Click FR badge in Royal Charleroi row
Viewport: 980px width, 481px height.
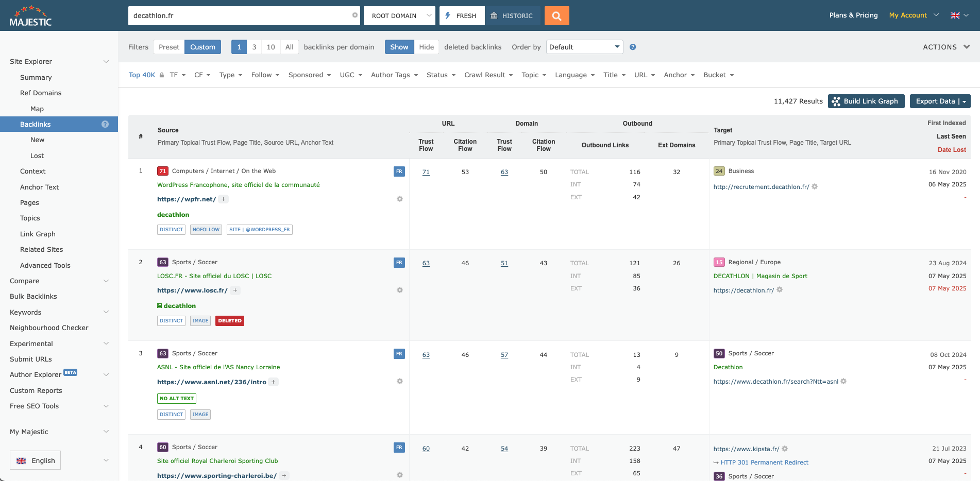399,448
